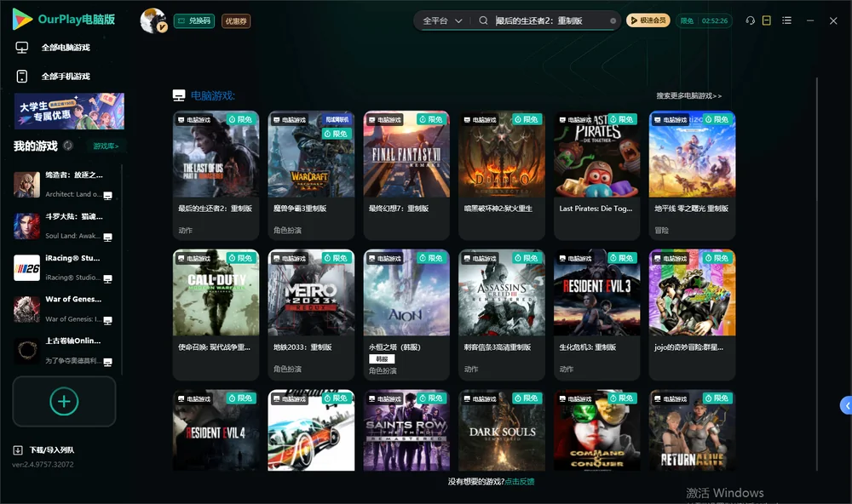Expand the blue side panel arrow
Image resolution: width=852 pixels, height=504 pixels.
tap(846, 406)
